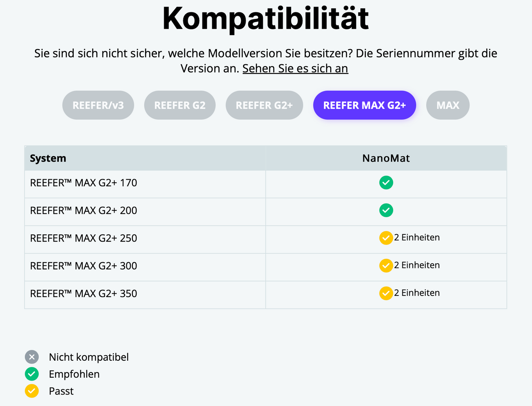Click the NanoMat column header
Image resolution: width=532 pixels, height=406 pixels.
(386, 158)
